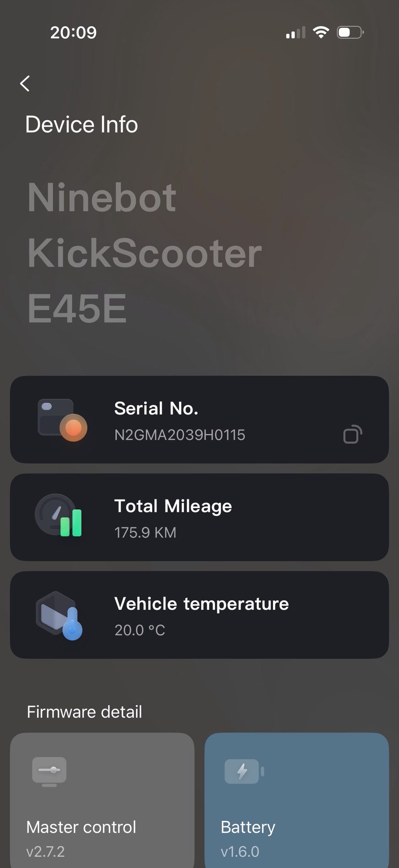This screenshot has height=868, width=399.
Task: Tap the Serial No. device icon
Action: click(62, 420)
